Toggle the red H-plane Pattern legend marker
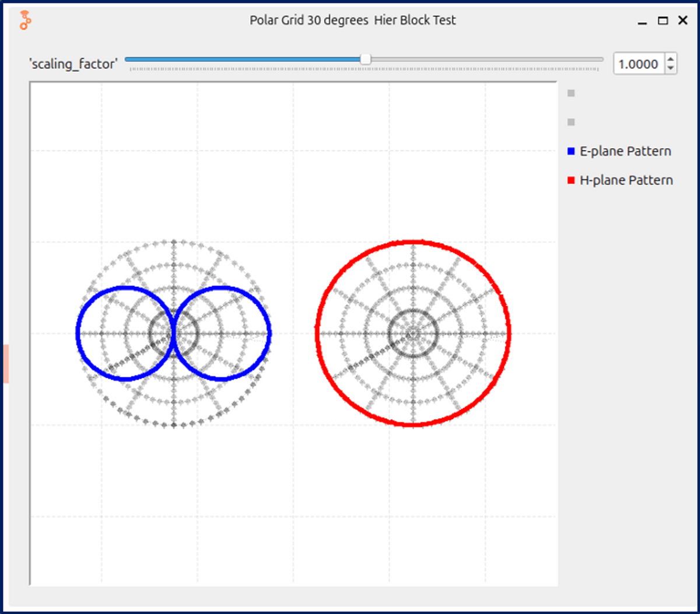Screen dimensions: 700x614 tap(571, 181)
